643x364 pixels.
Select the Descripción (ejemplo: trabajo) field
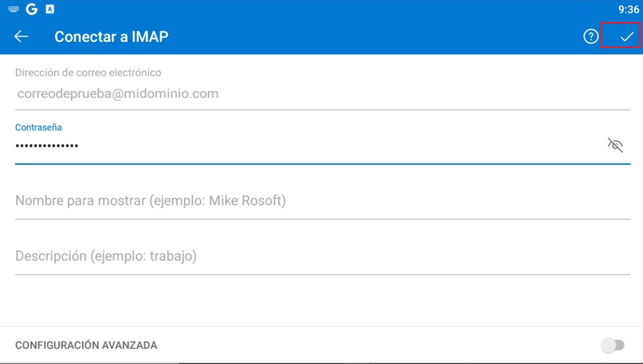pos(322,257)
